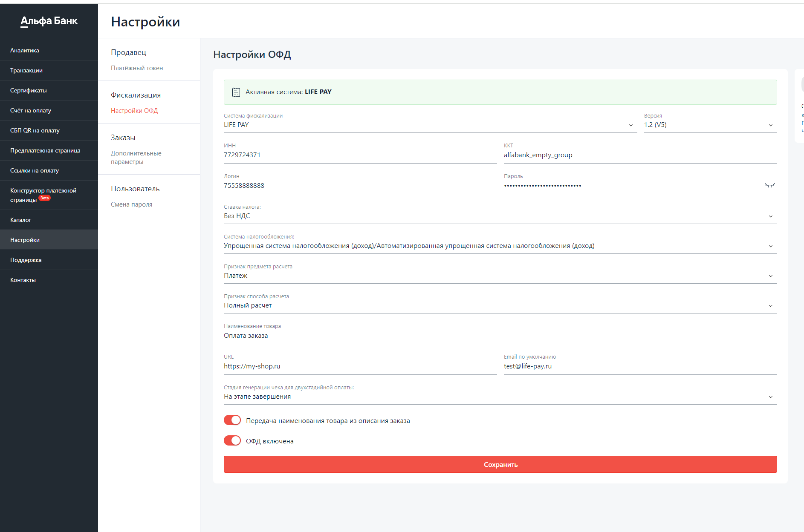Screen dimensions: 804x532
Task: Open Контакты in the sidebar
Action: point(49,280)
